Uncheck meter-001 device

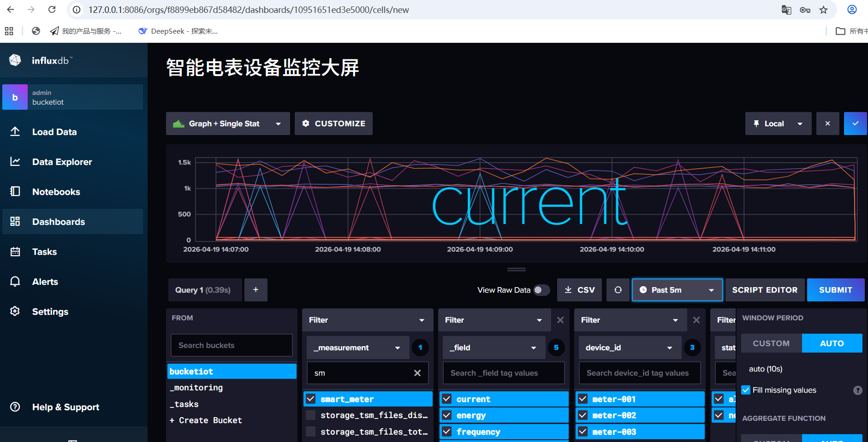pos(583,399)
